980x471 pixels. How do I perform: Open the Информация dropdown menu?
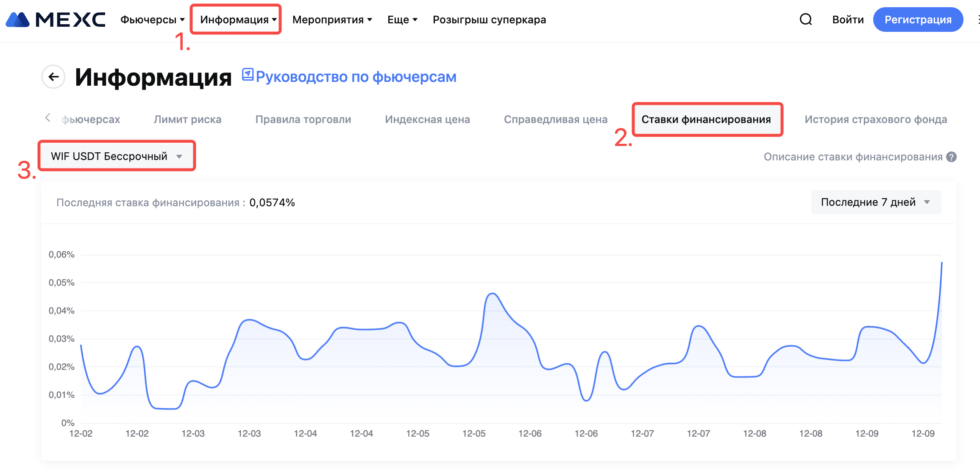pos(238,20)
